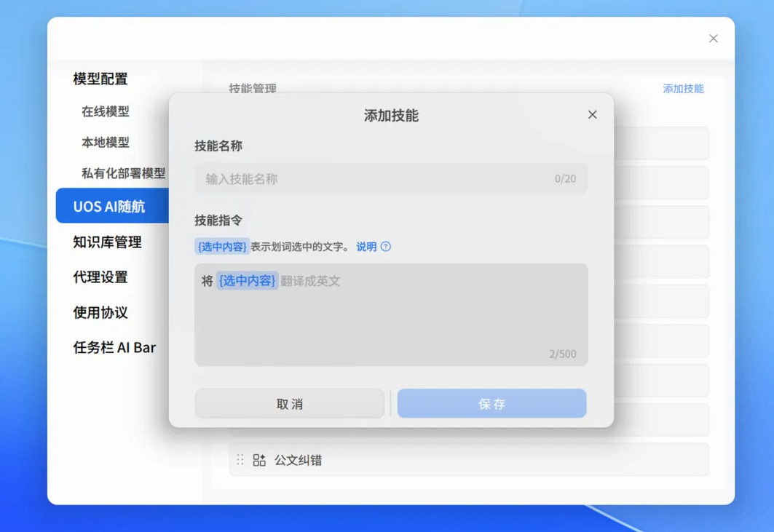Click the drag handle dots beside 公文纠错
This screenshot has width=774, height=532.
(x=240, y=460)
